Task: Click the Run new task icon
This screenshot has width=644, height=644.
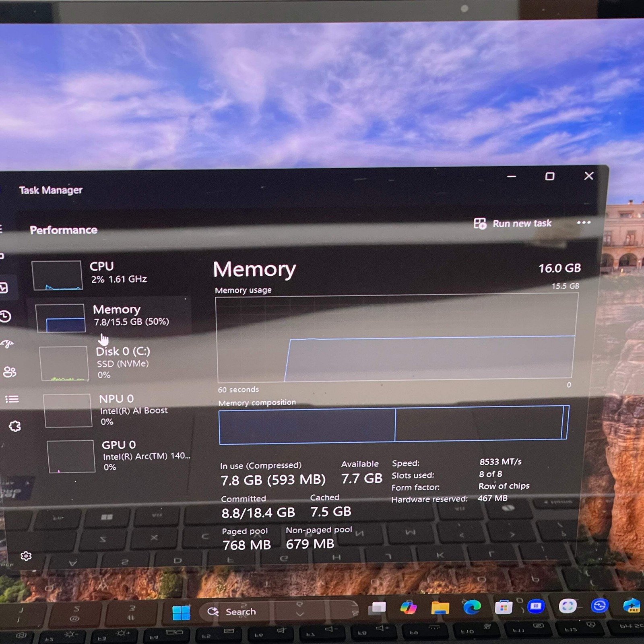Action: pos(480,223)
